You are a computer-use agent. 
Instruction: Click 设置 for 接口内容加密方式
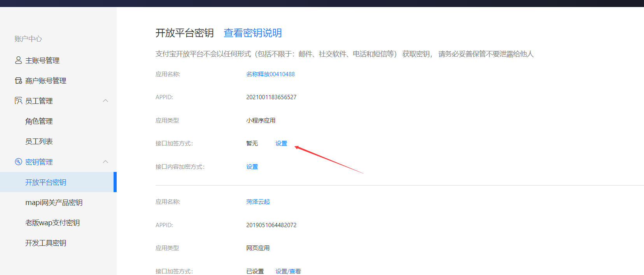click(252, 166)
